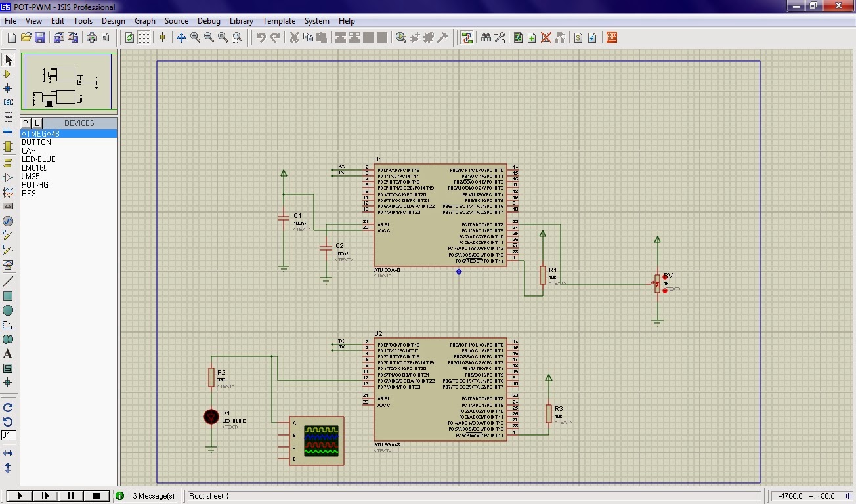
Task: Adjust the RV1 potentiometer wiper
Action: coord(656,283)
